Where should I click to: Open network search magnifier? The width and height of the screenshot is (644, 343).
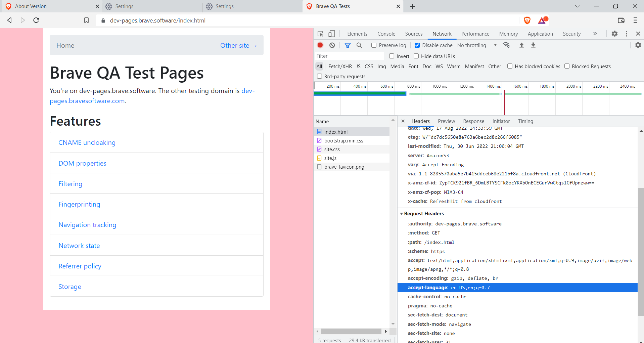tap(359, 45)
